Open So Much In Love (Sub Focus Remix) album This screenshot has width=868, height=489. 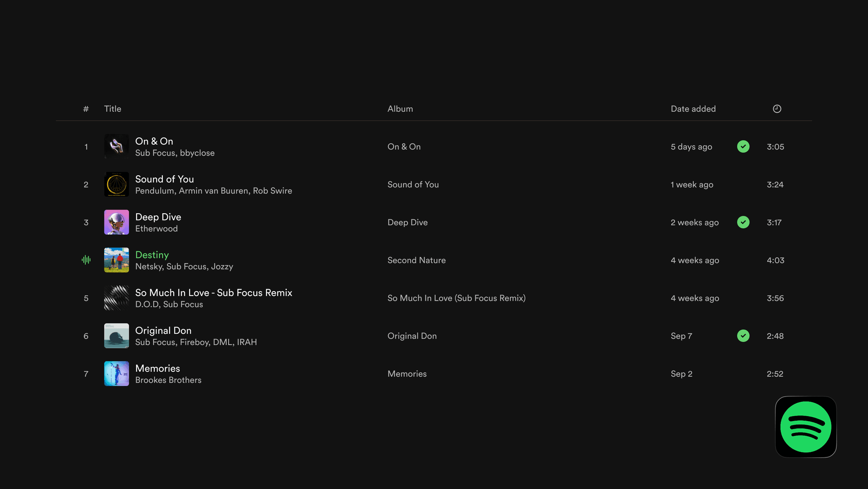click(456, 298)
